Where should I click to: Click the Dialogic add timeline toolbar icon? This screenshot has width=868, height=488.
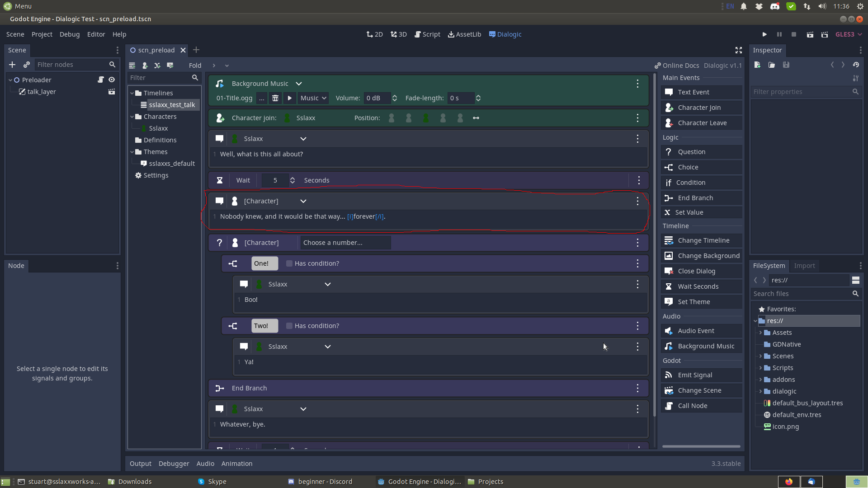click(x=132, y=66)
